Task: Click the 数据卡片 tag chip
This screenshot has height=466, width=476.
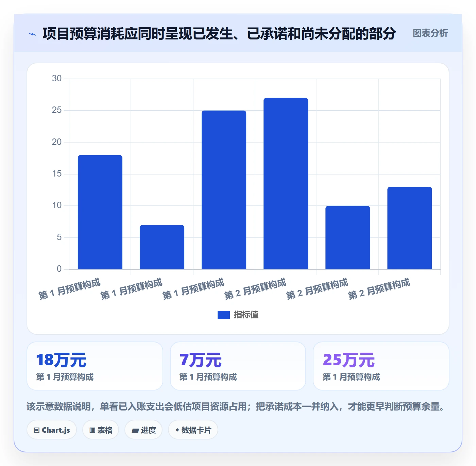Action: [x=193, y=430]
